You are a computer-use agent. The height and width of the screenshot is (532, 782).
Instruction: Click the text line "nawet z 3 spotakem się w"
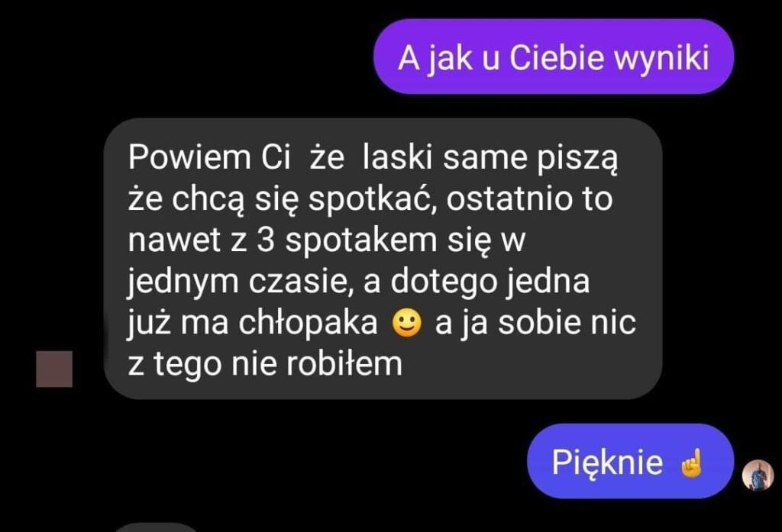(326, 240)
